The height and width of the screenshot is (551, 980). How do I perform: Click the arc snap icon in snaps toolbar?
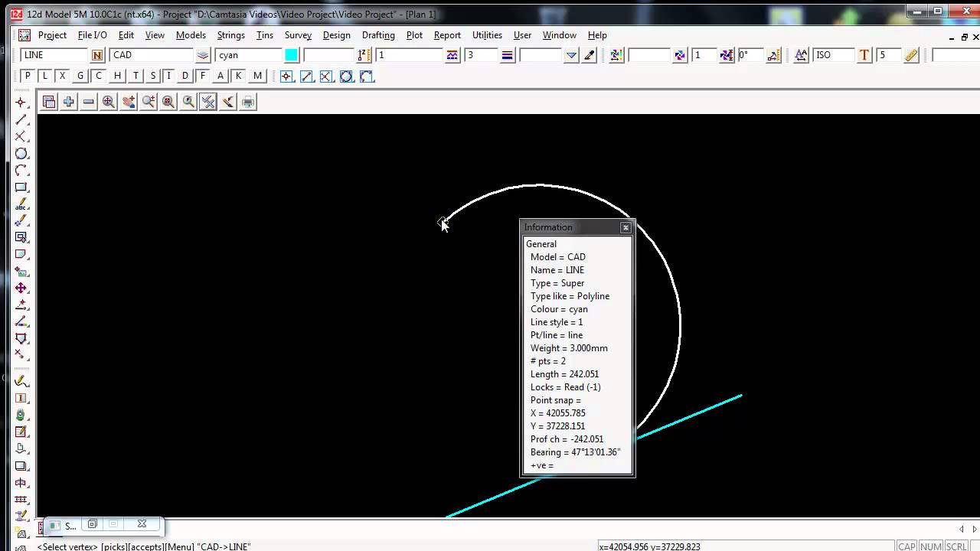(x=366, y=77)
